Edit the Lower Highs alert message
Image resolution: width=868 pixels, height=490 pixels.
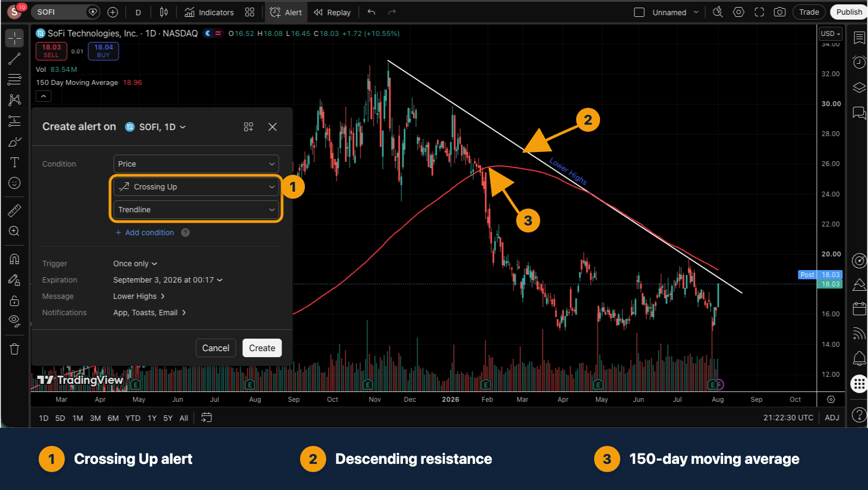tap(139, 296)
